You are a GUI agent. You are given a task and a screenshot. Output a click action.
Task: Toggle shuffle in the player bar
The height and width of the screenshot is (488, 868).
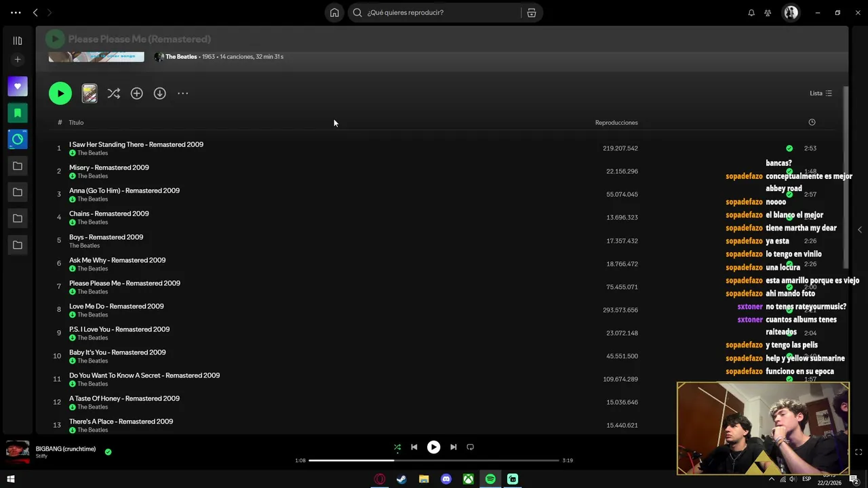[x=397, y=447]
